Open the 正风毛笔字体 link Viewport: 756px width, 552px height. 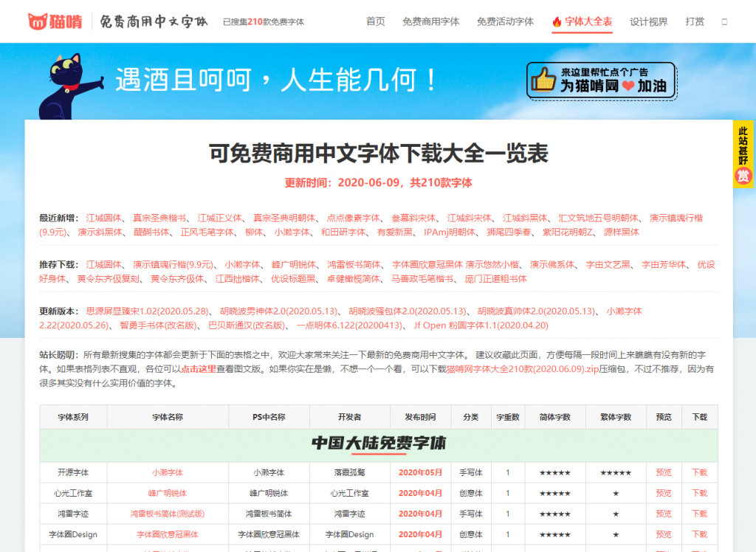(x=207, y=232)
